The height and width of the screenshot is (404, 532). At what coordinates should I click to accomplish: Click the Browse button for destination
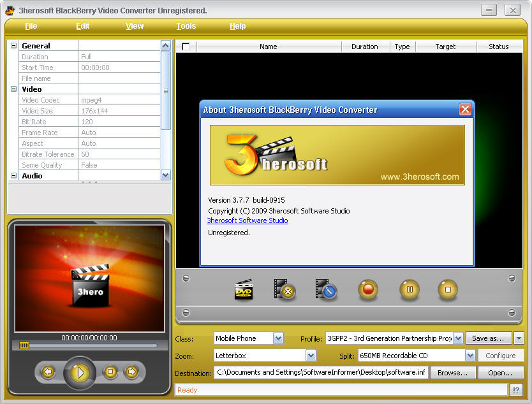[x=452, y=373]
